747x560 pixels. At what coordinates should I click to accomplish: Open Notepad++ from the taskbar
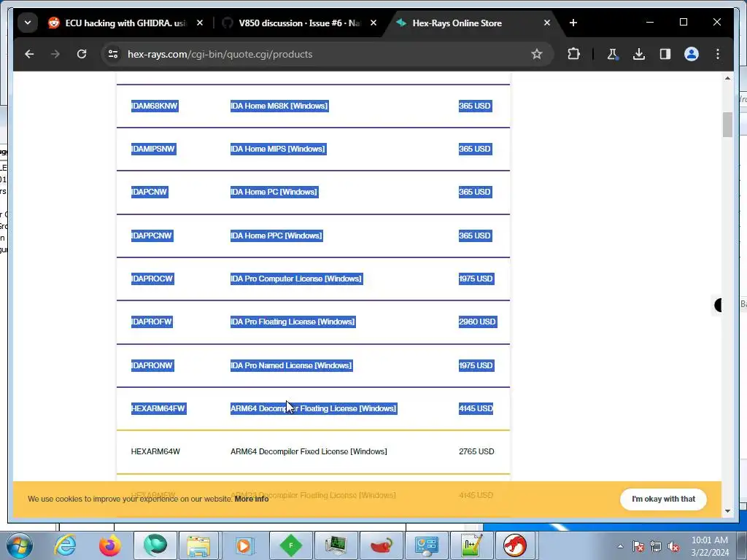tap(471, 545)
